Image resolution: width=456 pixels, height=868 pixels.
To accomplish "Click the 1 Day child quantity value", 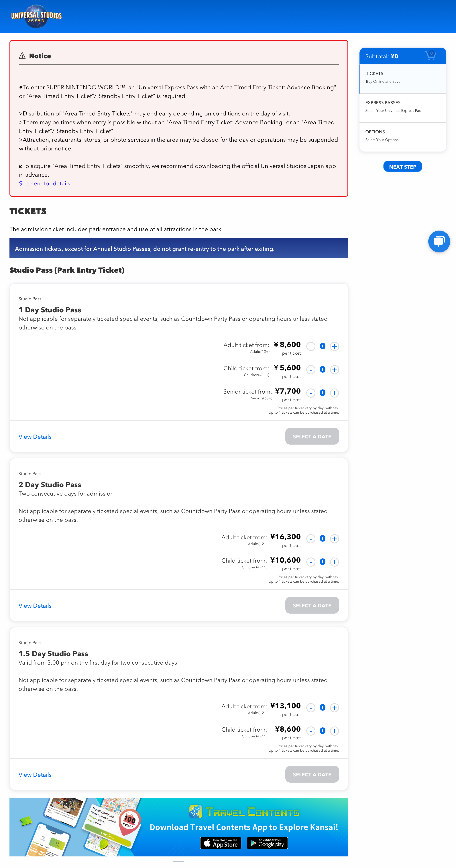I will pos(323,370).
